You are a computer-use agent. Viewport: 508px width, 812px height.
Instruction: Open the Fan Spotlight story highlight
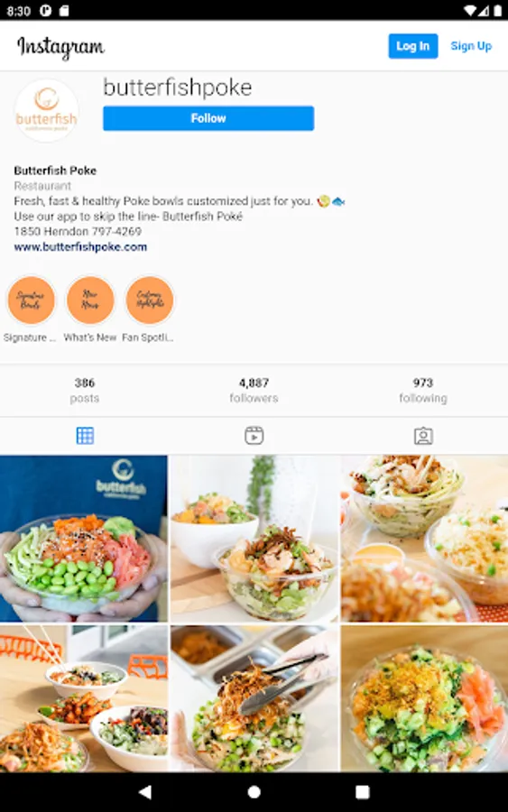click(x=150, y=300)
